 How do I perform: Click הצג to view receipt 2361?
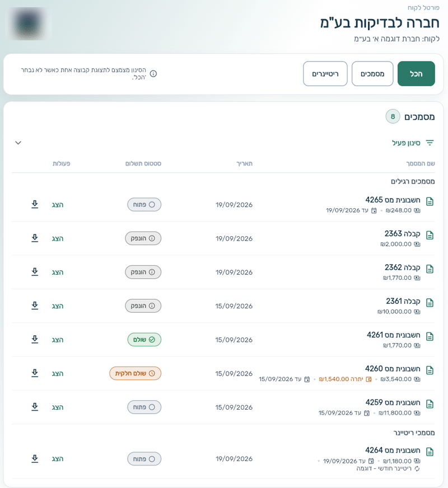[x=58, y=306]
